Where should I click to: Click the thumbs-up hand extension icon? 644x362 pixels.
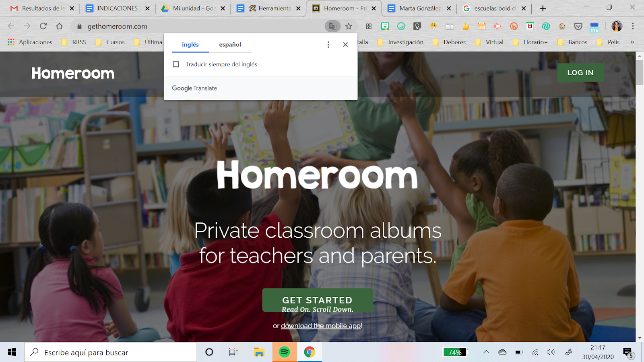466,26
